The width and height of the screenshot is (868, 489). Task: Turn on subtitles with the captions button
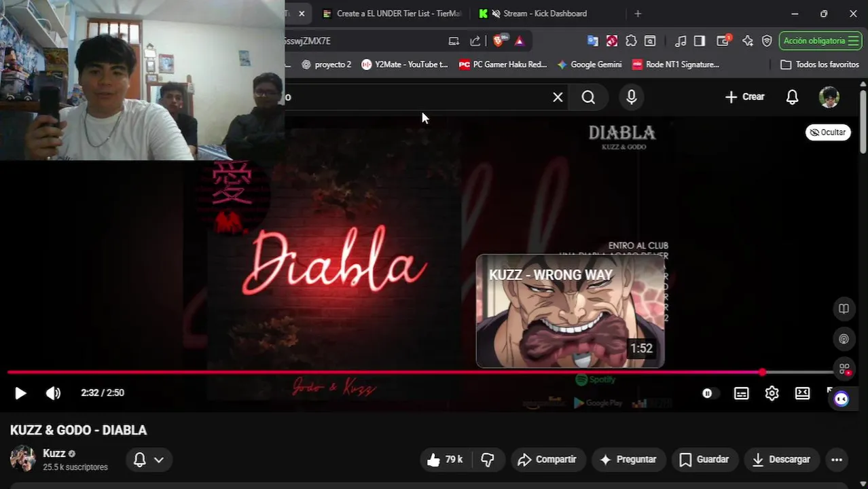(x=742, y=393)
